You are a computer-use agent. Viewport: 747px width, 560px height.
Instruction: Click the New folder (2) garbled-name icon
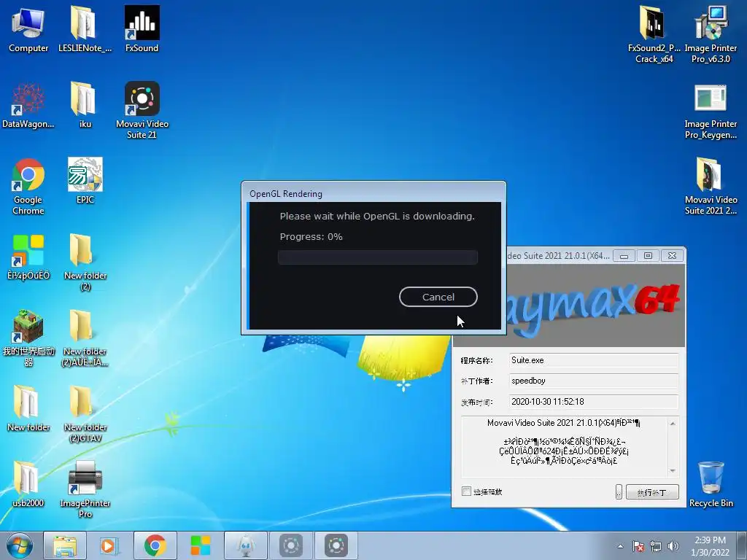(85, 338)
